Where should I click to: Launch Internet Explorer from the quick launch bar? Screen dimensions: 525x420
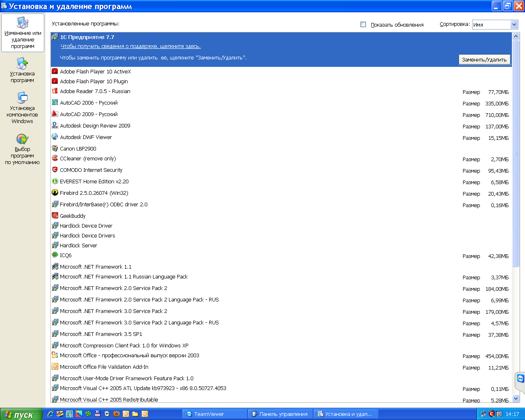coord(50,414)
